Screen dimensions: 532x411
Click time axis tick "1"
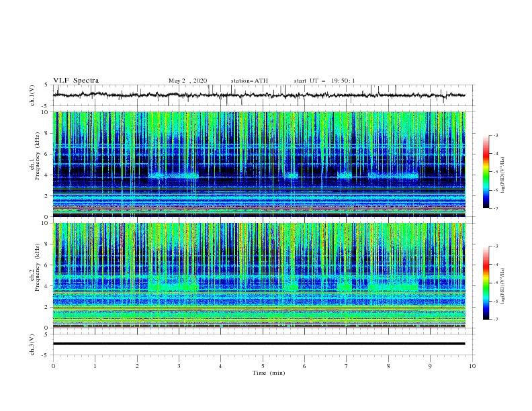point(95,366)
